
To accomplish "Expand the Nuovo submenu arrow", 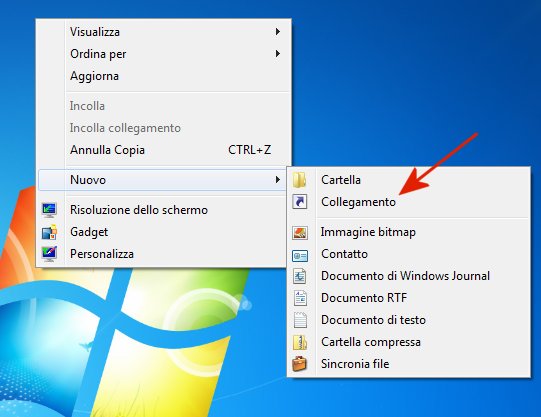I will point(277,180).
